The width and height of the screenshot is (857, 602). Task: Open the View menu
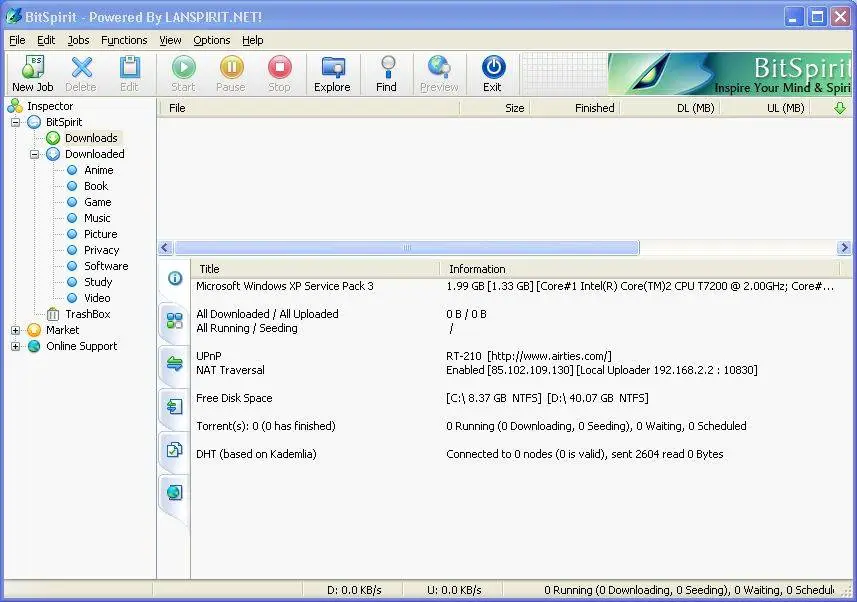(x=170, y=40)
